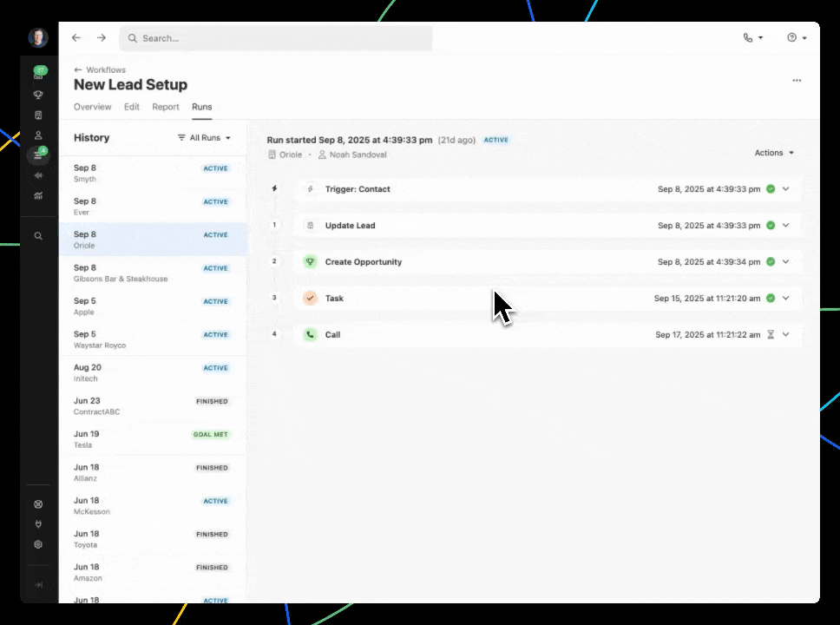Select the Jun 19 Tesla run
This screenshot has width=840, height=625.
pos(153,438)
